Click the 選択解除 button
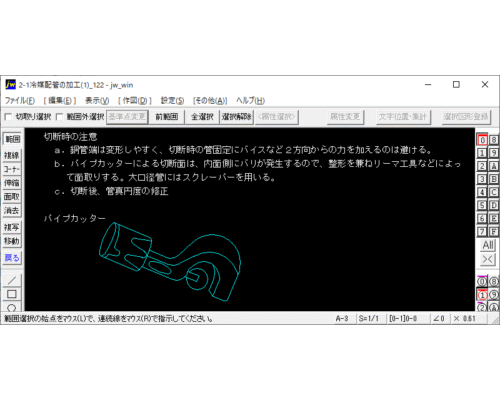 tap(236, 117)
